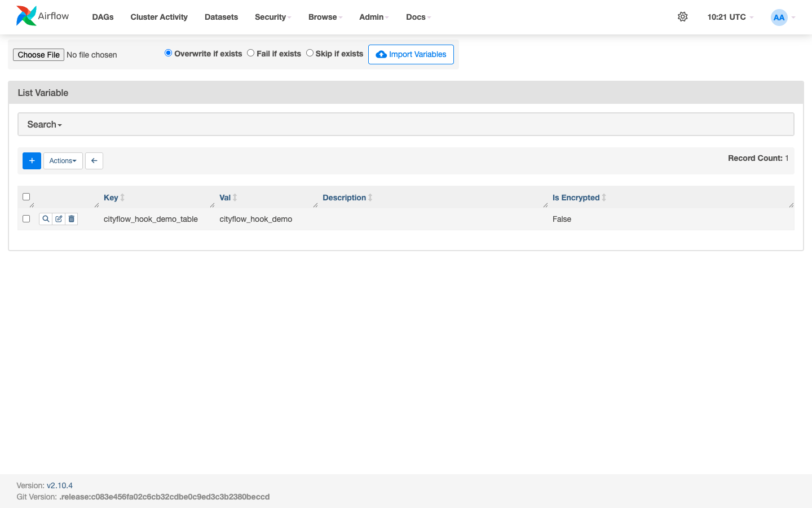Screen dimensions: 812x508
Task: Delete the cityflow_hook_demo_table variable via trash icon
Action: 72,219
